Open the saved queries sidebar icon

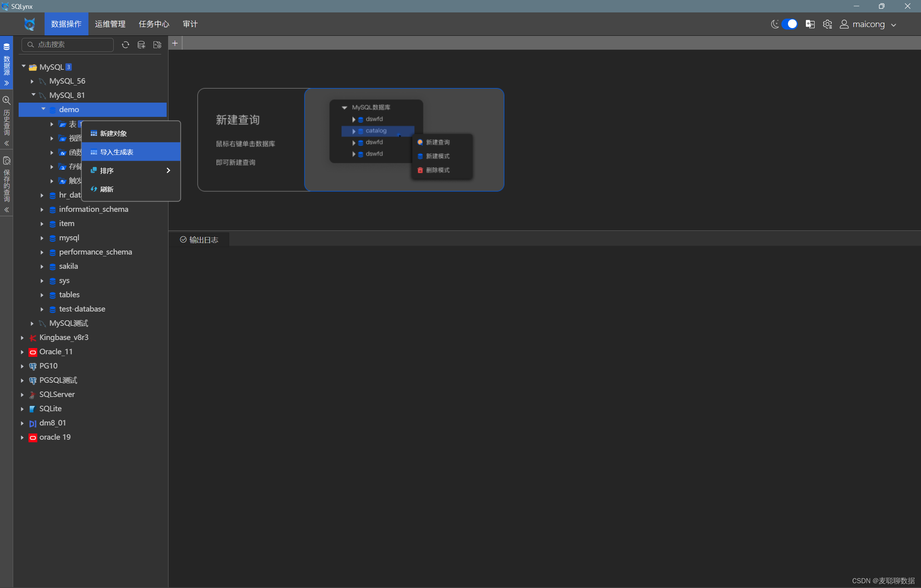point(7,161)
